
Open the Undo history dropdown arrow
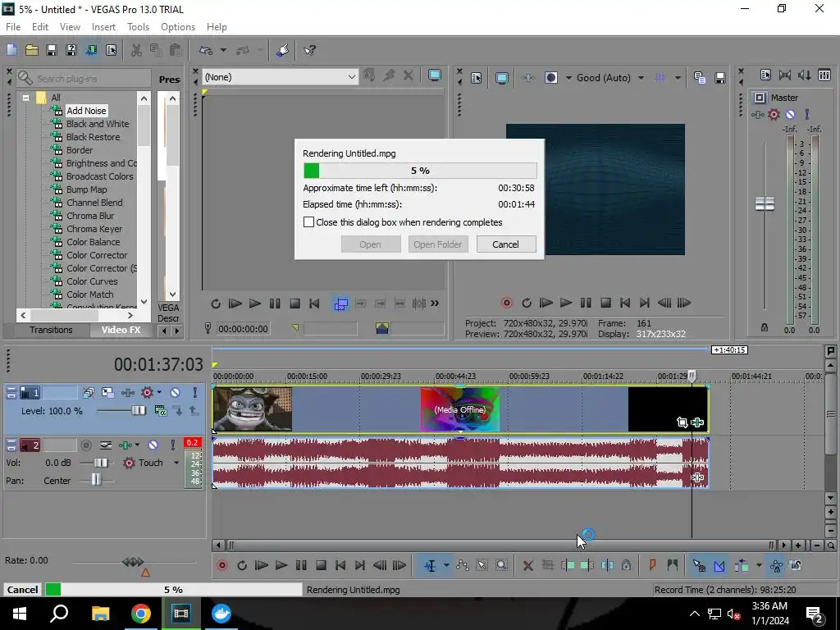click(x=223, y=50)
